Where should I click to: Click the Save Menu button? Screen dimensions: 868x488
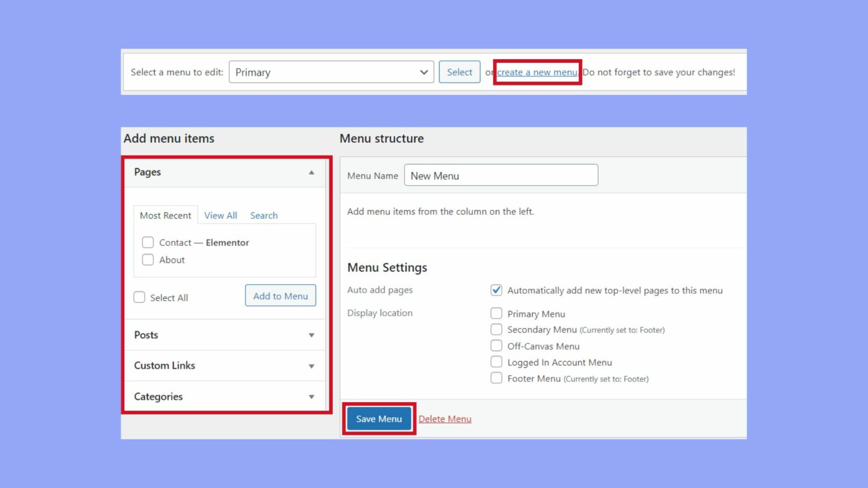pos(378,419)
